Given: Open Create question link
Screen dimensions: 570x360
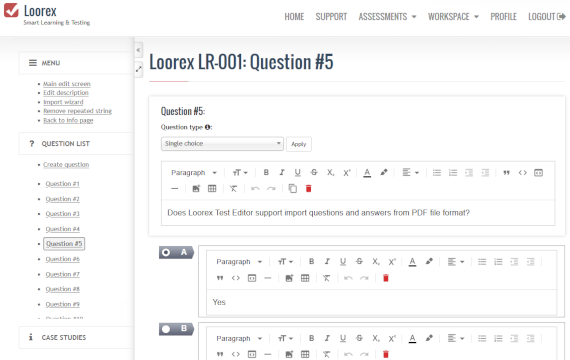Looking at the screenshot, I should click(x=66, y=165).
